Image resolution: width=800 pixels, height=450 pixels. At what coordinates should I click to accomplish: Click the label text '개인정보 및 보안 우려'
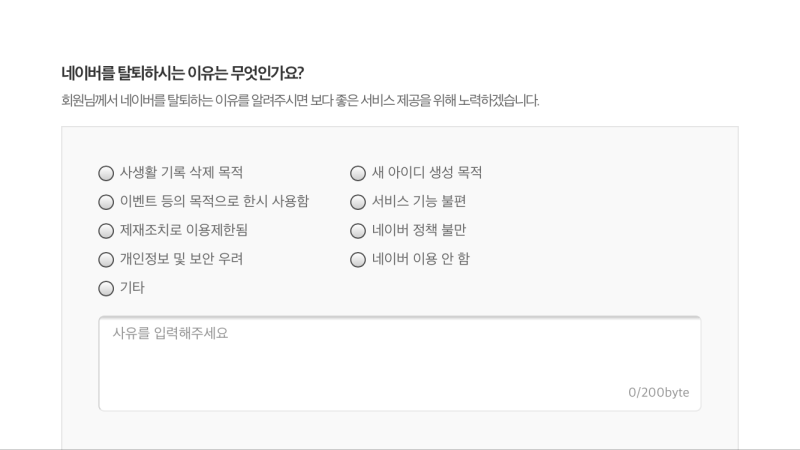[181, 259]
